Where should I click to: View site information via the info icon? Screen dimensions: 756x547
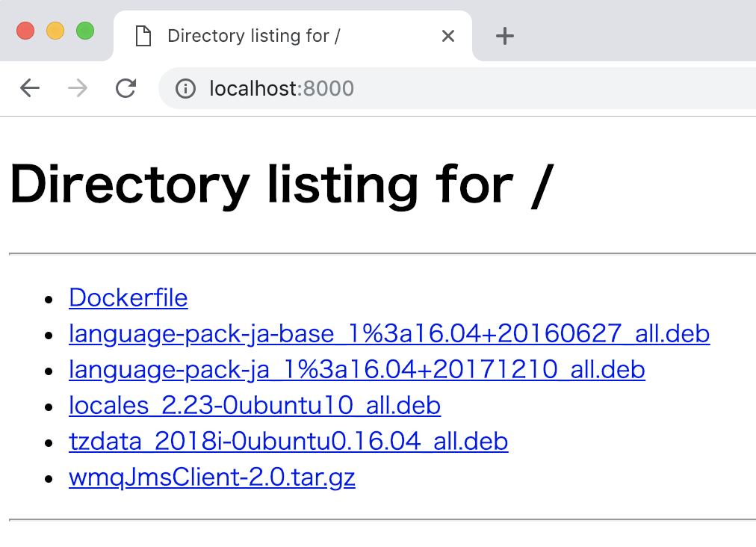pos(185,89)
